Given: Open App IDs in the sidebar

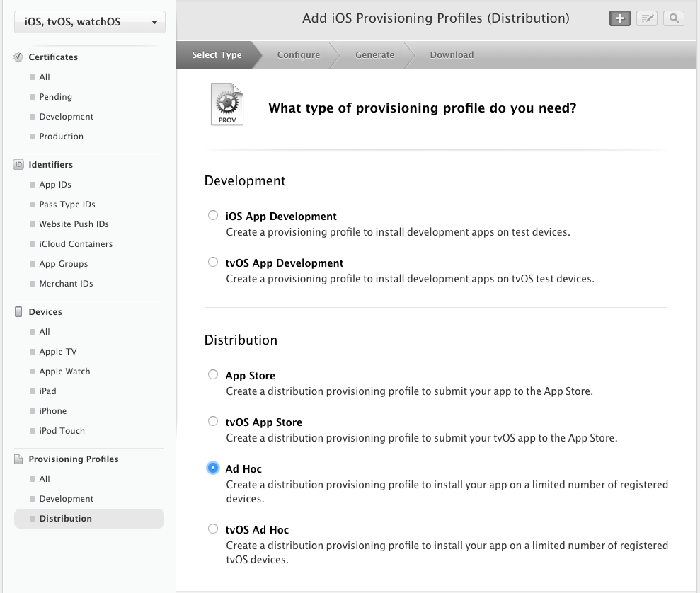Looking at the screenshot, I should 55,185.
